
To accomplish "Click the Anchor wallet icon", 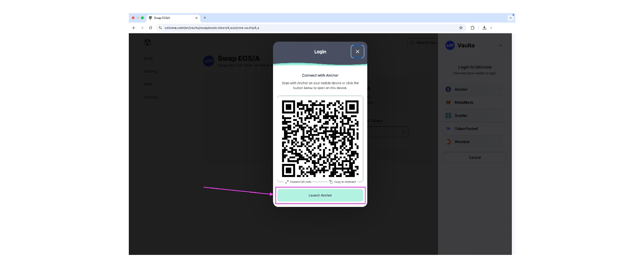I will tap(448, 89).
